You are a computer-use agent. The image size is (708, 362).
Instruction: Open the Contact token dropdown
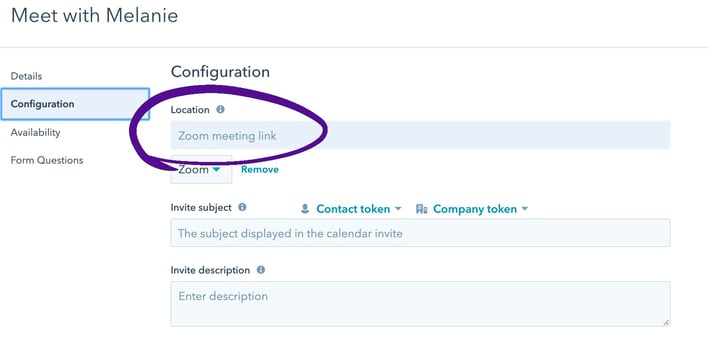click(x=351, y=209)
